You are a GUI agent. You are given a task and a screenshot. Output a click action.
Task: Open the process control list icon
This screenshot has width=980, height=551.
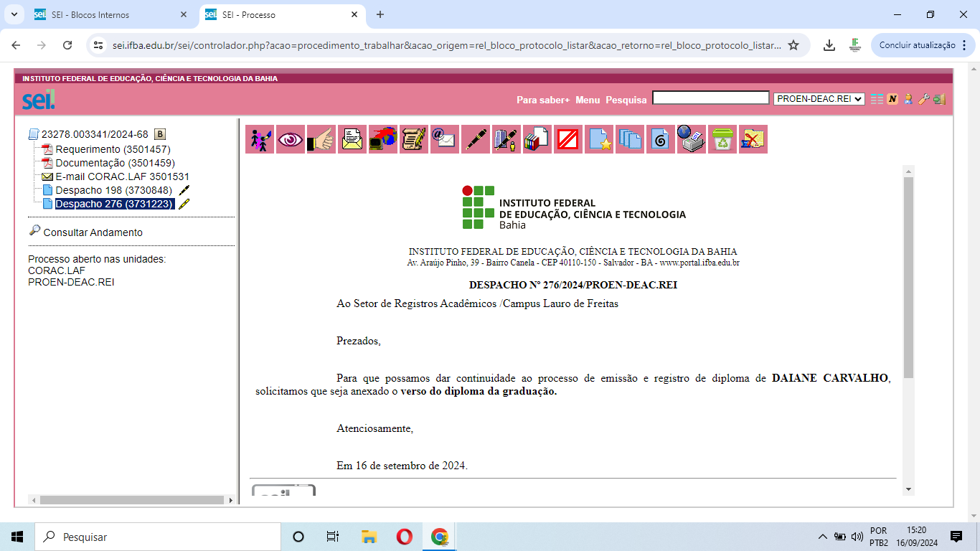[877, 99]
